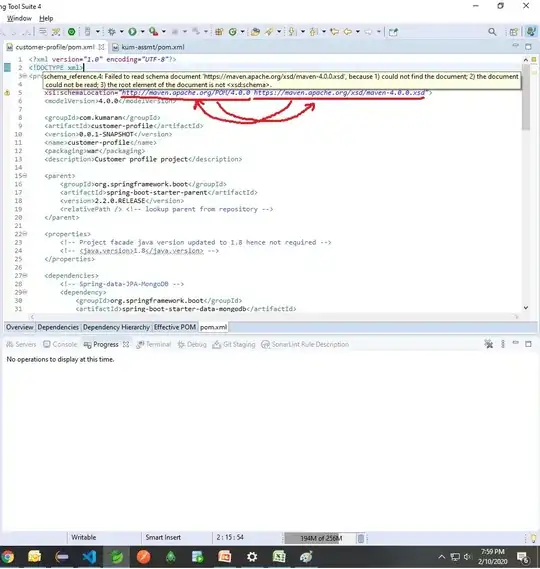
Task: Switch to the Spring perspective icon
Action: pos(531,32)
